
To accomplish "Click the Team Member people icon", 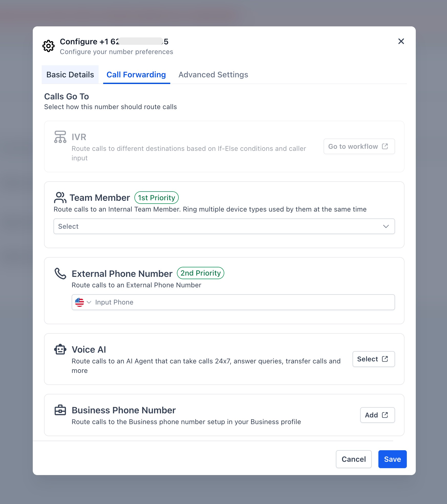I will pos(60,197).
